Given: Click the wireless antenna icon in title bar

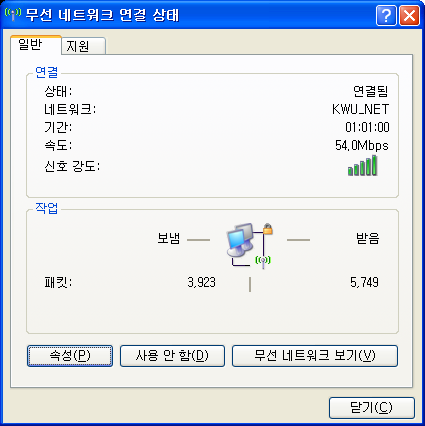Looking at the screenshot, I should click(13, 14).
